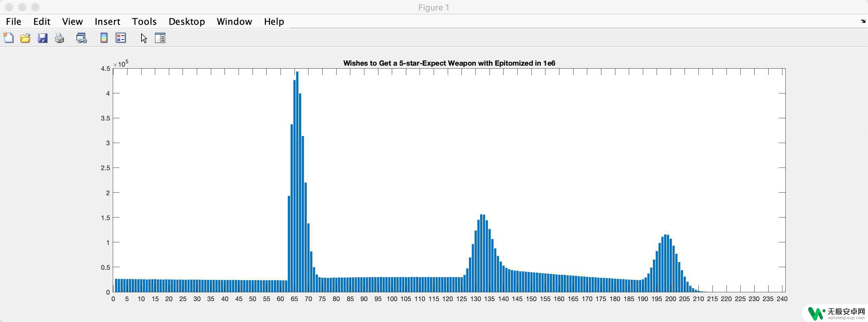This screenshot has width=868, height=322.
Task: Select the Edit Plot arrow tool
Action: [x=144, y=38]
